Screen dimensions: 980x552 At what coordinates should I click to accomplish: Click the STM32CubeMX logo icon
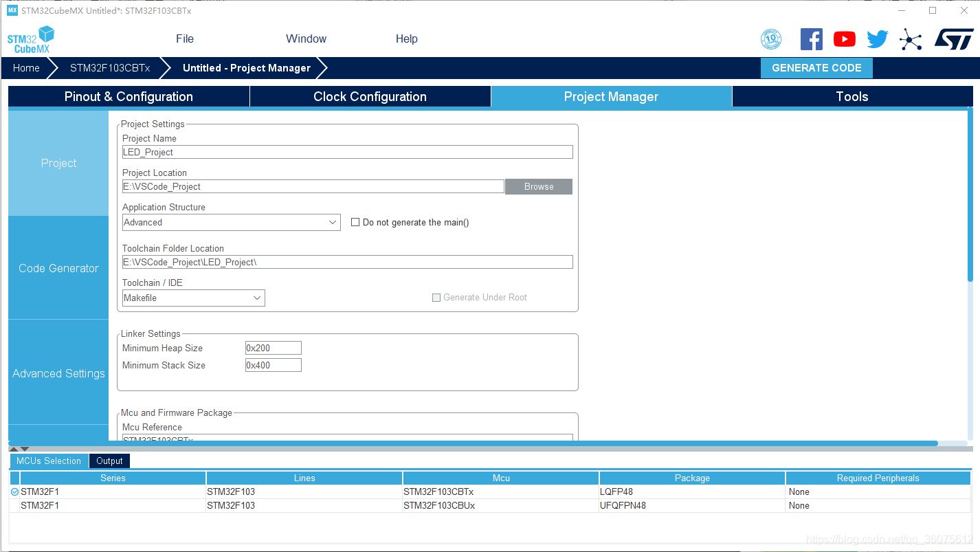[x=31, y=40]
